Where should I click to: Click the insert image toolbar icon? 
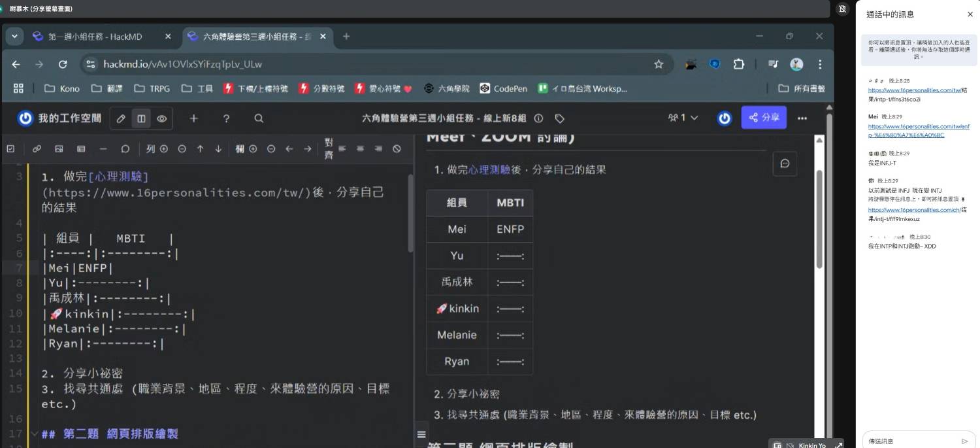[59, 149]
